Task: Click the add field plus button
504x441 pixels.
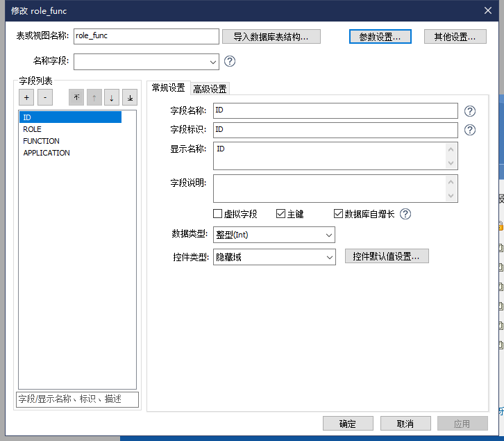Action: 26,98
